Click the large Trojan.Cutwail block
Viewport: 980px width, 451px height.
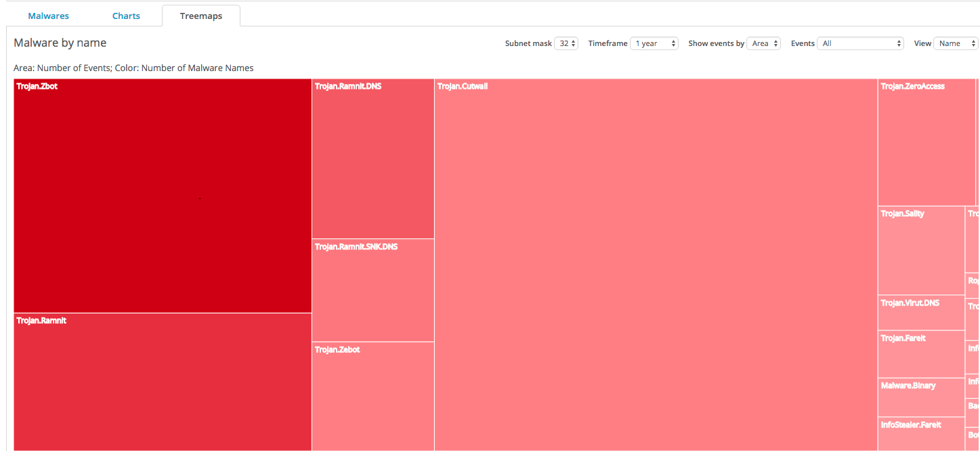click(x=656, y=265)
